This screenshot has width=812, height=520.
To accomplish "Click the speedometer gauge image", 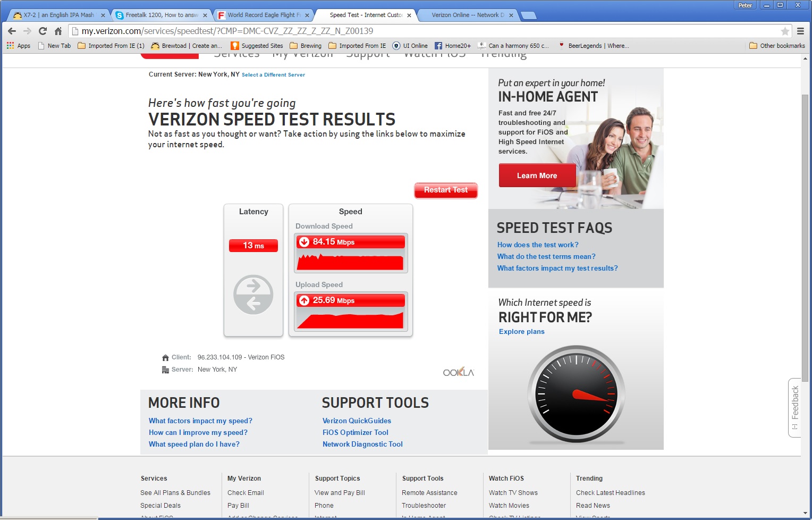I will [576, 395].
